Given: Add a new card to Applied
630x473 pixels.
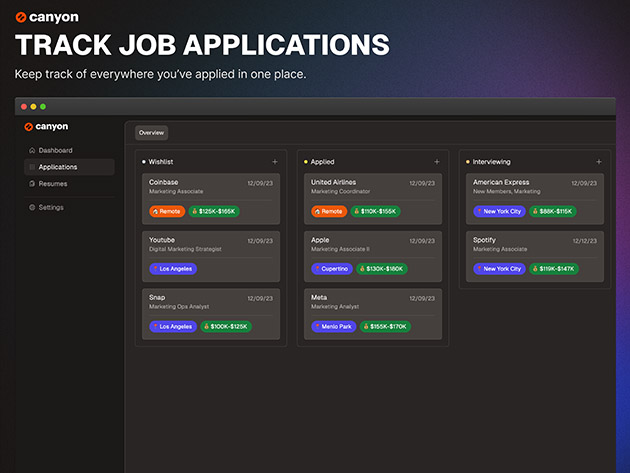Looking at the screenshot, I should click(x=437, y=161).
